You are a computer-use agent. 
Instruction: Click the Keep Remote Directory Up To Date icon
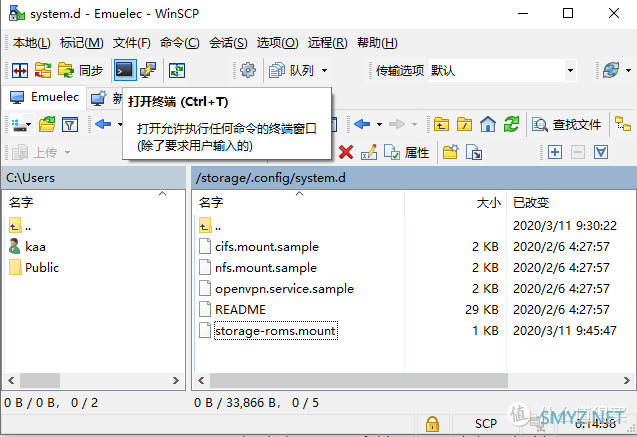click(x=177, y=71)
